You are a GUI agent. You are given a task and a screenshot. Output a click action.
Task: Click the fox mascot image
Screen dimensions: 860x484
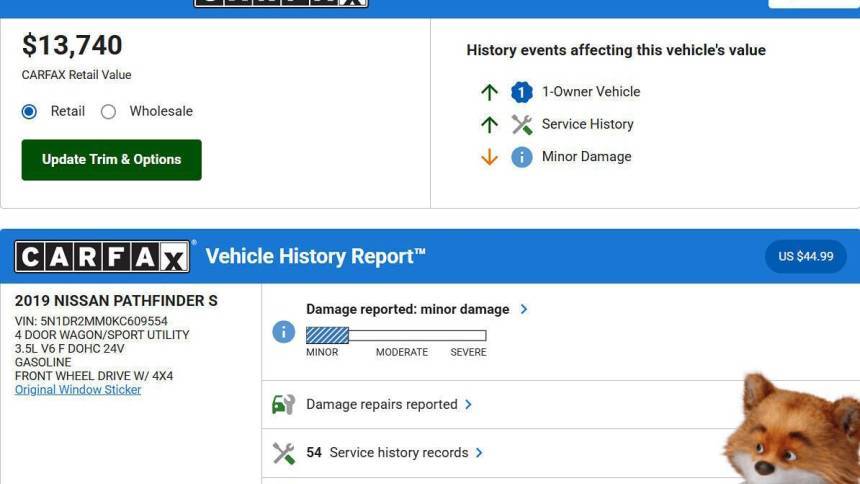793,428
